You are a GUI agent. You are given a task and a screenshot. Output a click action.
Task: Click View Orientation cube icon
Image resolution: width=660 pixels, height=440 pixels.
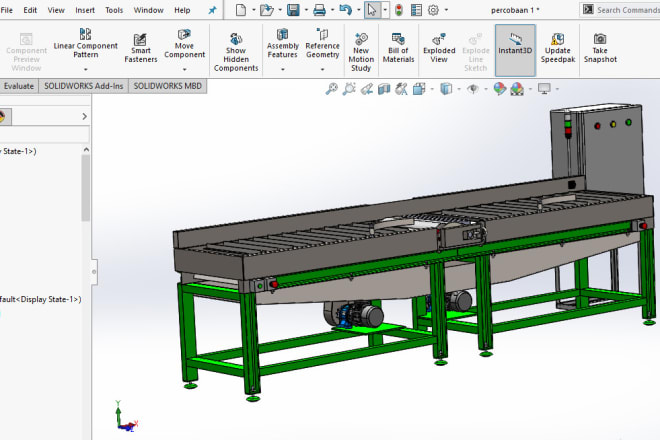click(419, 89)
